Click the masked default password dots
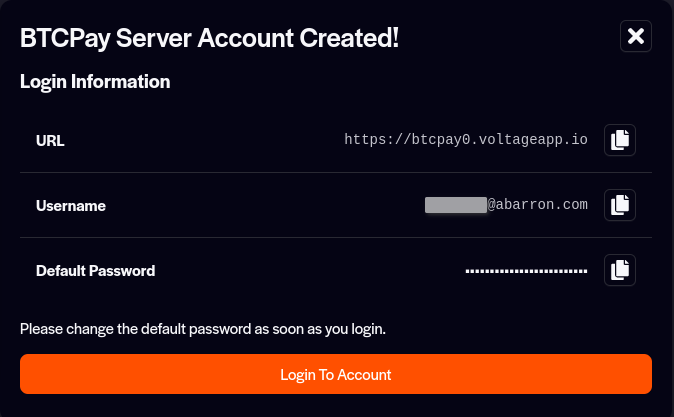This screenshot has width=674, height=417. [x=527, y=271]
